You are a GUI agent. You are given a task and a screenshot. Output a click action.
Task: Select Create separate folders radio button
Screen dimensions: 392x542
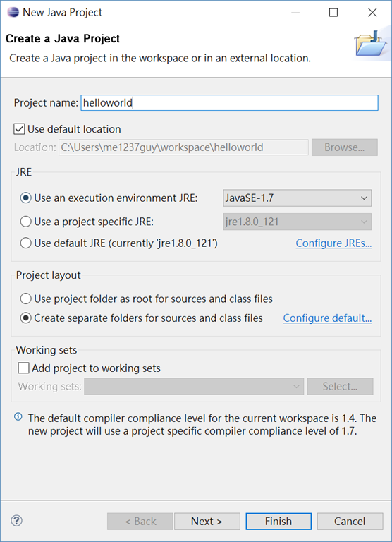26,318
